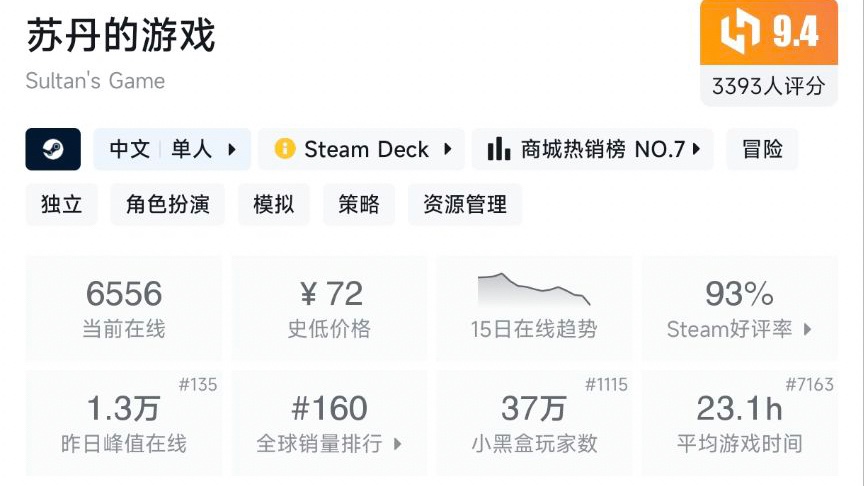This screenshot has height=486, width=864.
Task: Open Steam好评率 details arrow
Action: click(x=808, y=330)
